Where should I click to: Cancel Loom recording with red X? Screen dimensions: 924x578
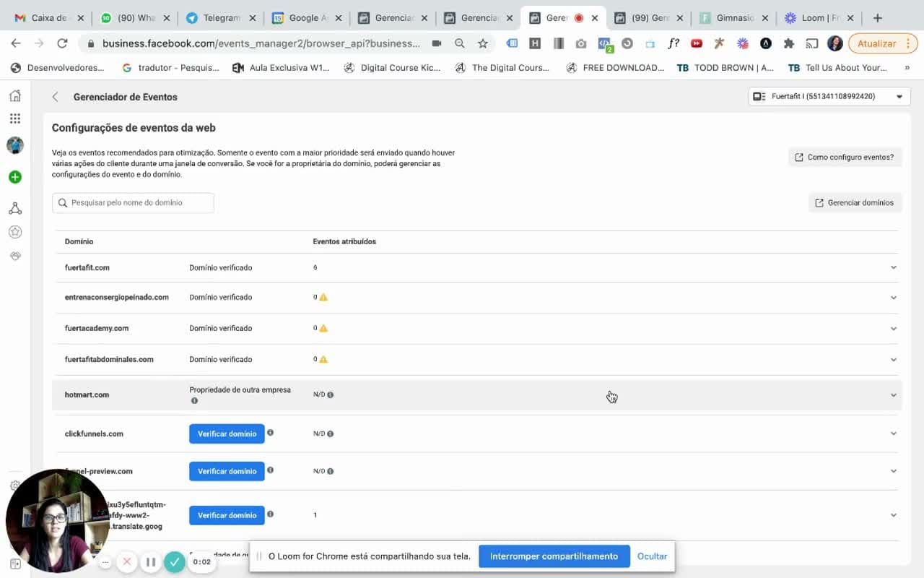(127, 561)
